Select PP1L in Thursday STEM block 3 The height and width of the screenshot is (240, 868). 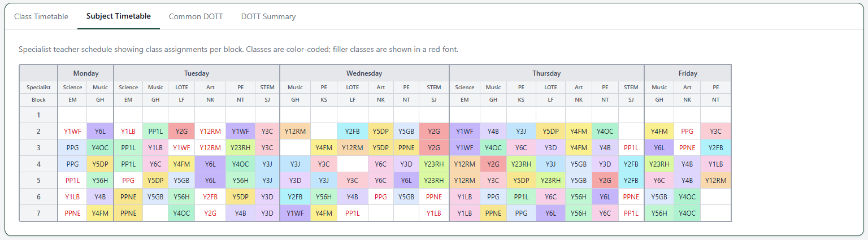pyautogui.click(x=631, y=148)
